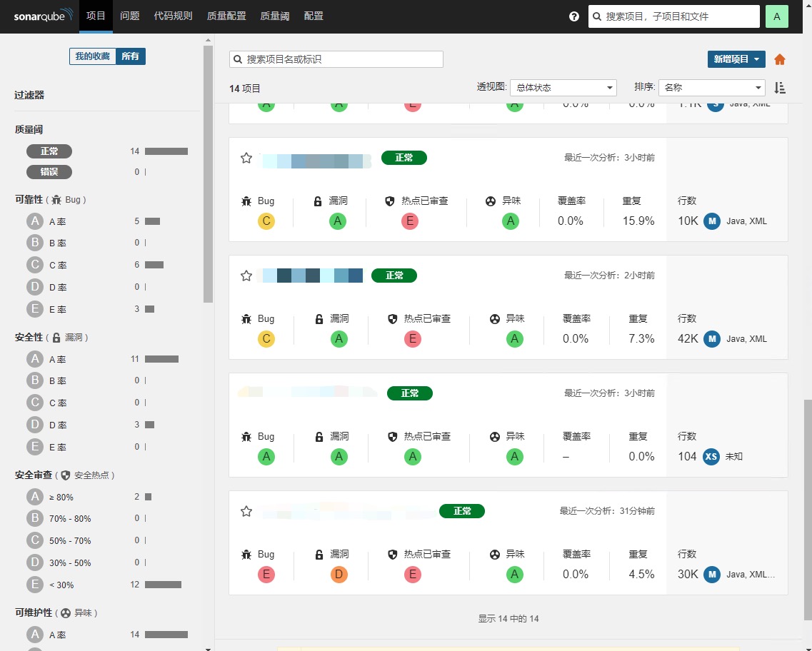Go to the 质量阈 top menu
Screen dimensions: 812x651
[x=275, y=16]
